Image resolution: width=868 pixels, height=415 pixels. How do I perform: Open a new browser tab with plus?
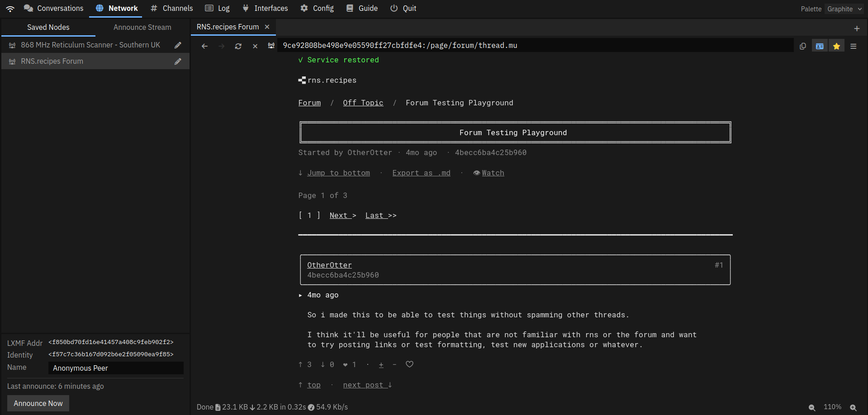tap(857, 28)
